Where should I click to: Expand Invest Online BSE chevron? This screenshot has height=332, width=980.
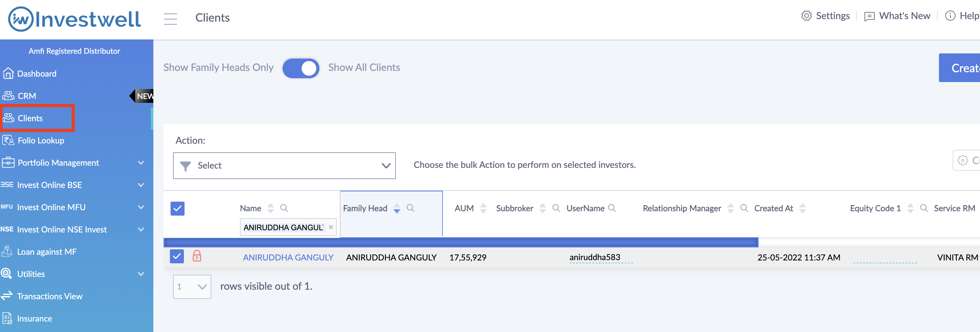[x=141, y=185]
